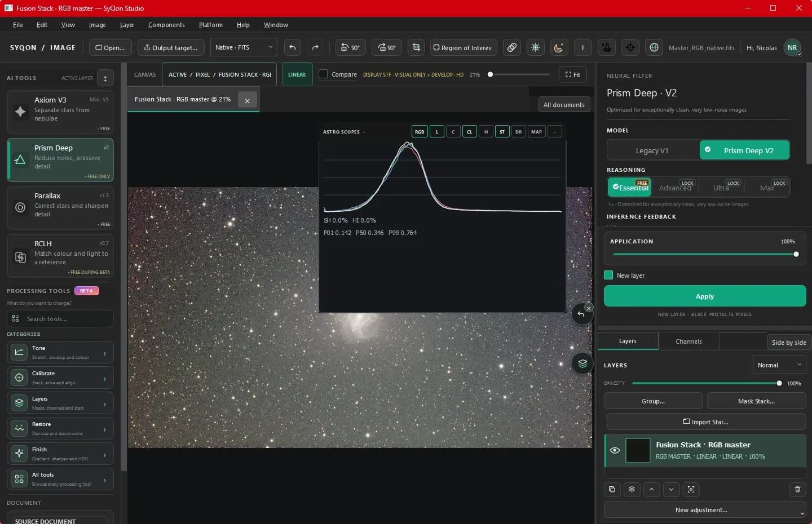The image size is (812, 524).
Task: Select the crop tool
Action: tap(416, 47)
